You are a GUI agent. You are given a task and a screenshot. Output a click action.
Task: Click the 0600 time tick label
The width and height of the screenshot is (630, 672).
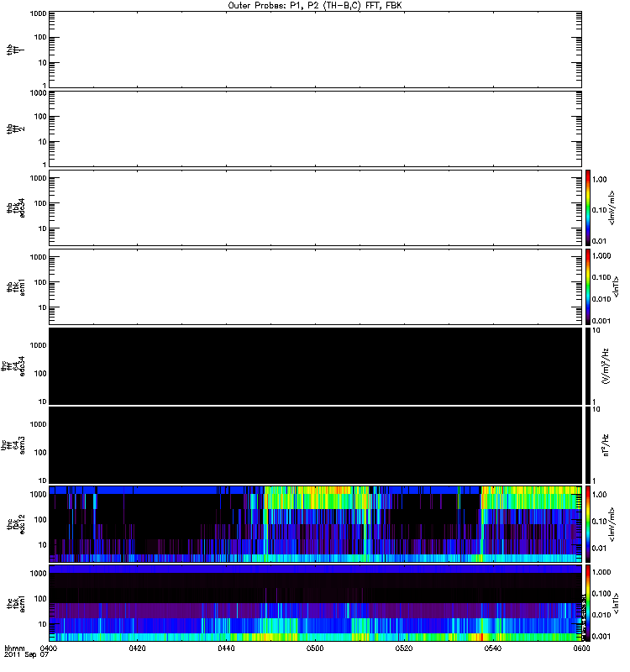581,649
